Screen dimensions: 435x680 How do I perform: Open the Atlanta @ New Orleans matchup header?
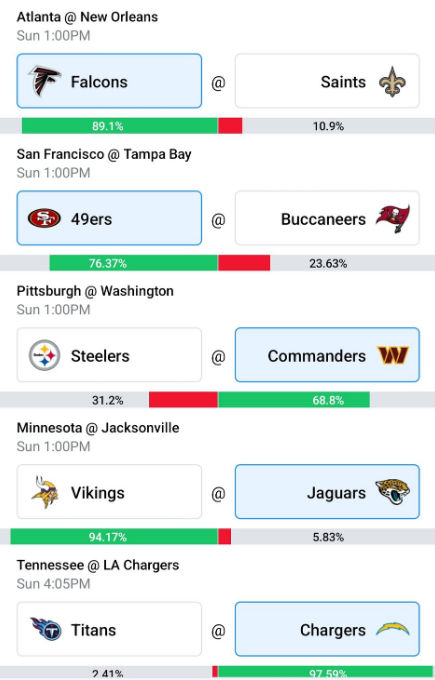point(87,17)
